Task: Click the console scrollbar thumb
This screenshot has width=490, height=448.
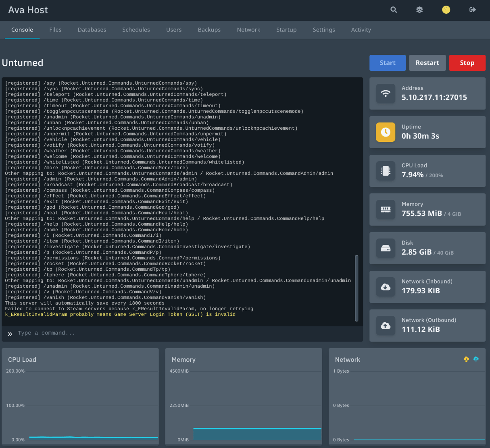Action: pyautogui.click(x=357, y=288)
